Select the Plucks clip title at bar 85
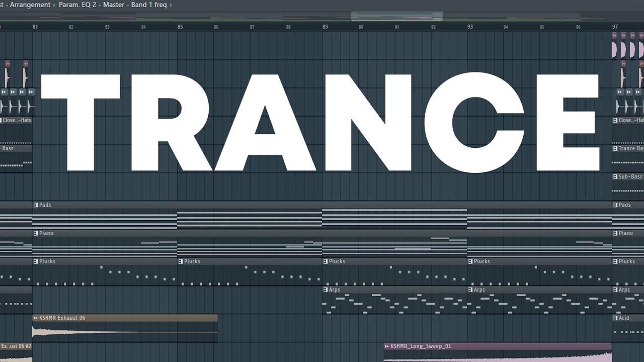Image resolution: width=644 pixels, height=362 pixels. tap(192, 261)
